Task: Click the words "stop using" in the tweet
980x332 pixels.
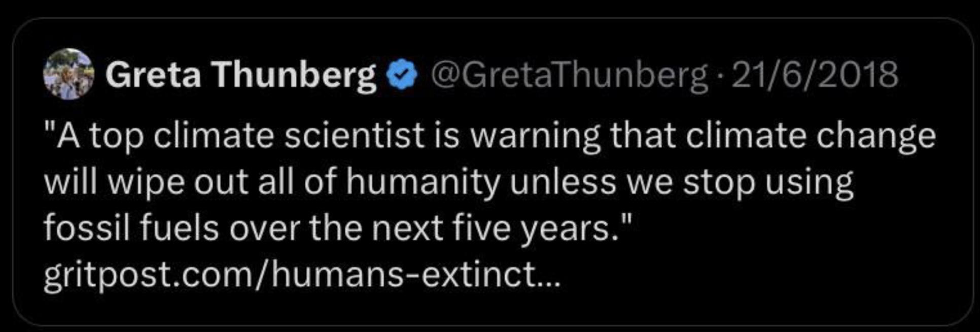Action: click(x=768, y=182)
